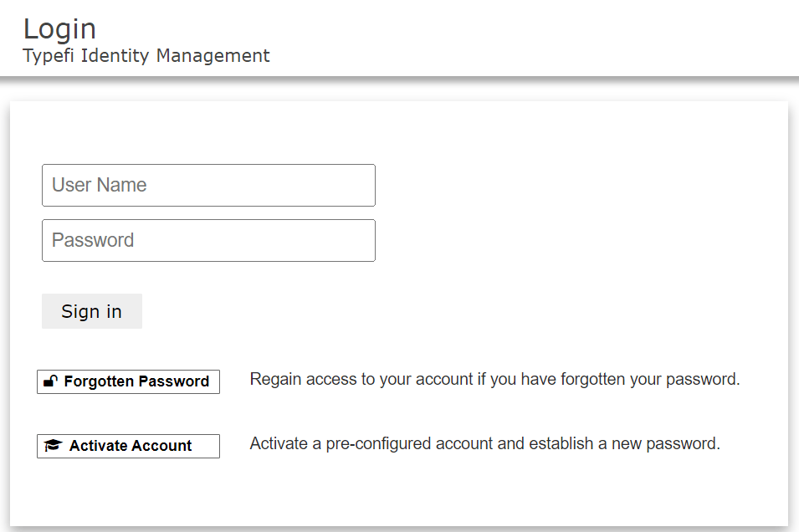Select the Activate Account button
This screenshot has height=532, width=799.
coord(128,446)
